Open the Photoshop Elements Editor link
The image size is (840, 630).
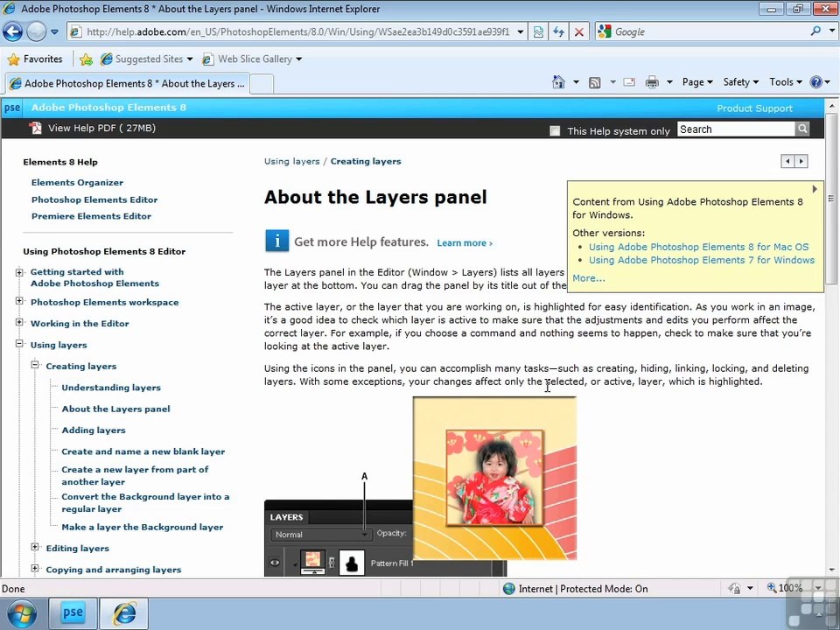point(94,199)
